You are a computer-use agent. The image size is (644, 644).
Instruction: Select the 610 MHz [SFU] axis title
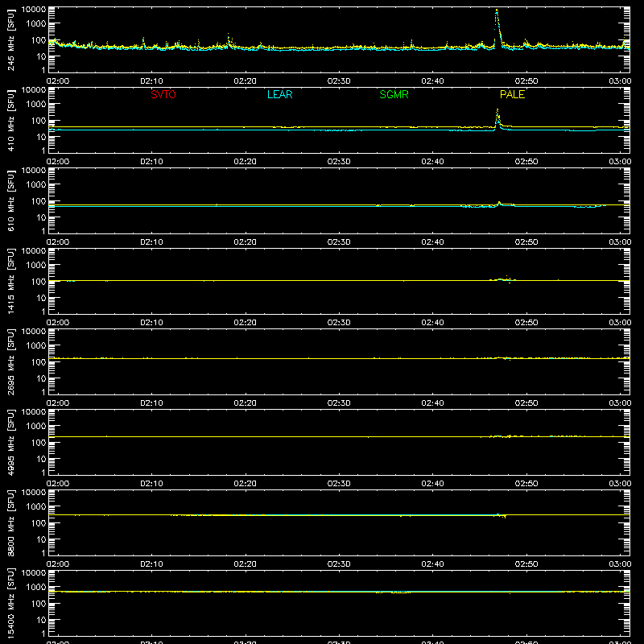[10, 201]
